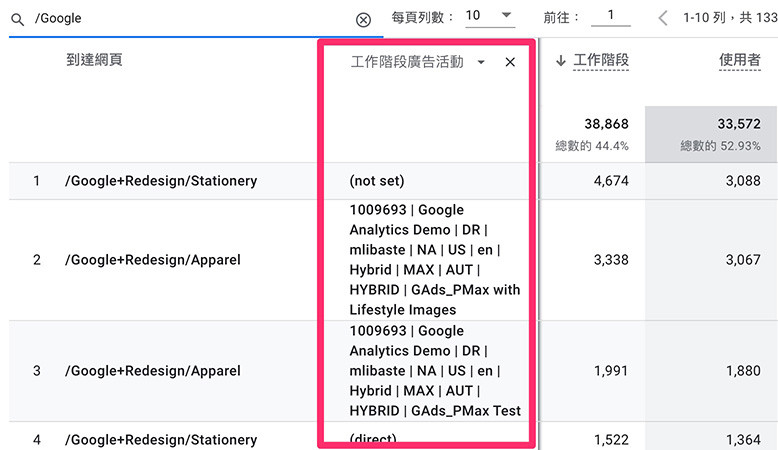Sort by the 工作階段 column header
The height and width of the screenshot is (450, 778).
[601, 60]
